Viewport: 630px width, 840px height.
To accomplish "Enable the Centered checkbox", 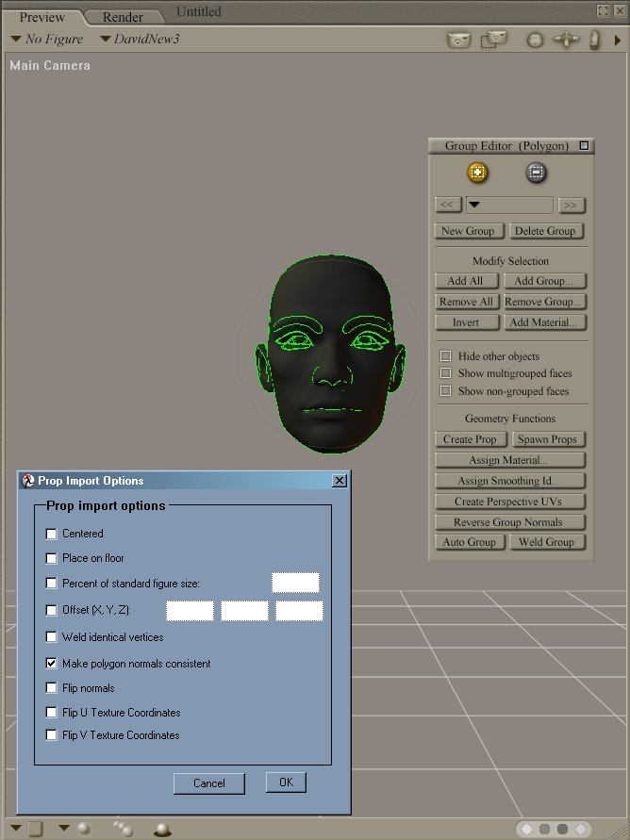I will (52, 534).
